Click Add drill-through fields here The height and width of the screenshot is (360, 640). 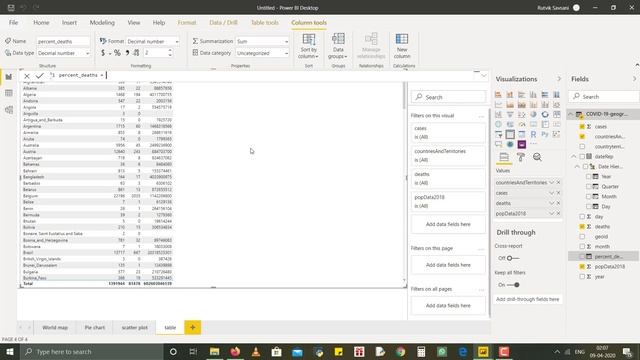[x=527, y=299]
